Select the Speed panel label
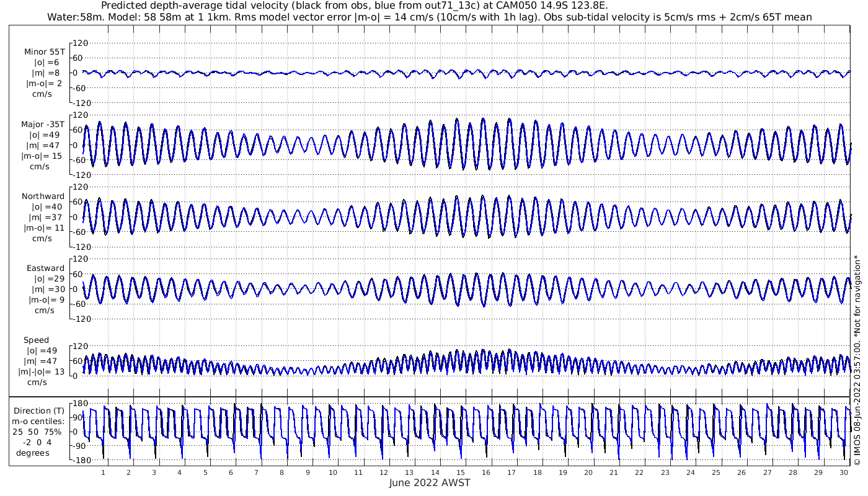 37,340
